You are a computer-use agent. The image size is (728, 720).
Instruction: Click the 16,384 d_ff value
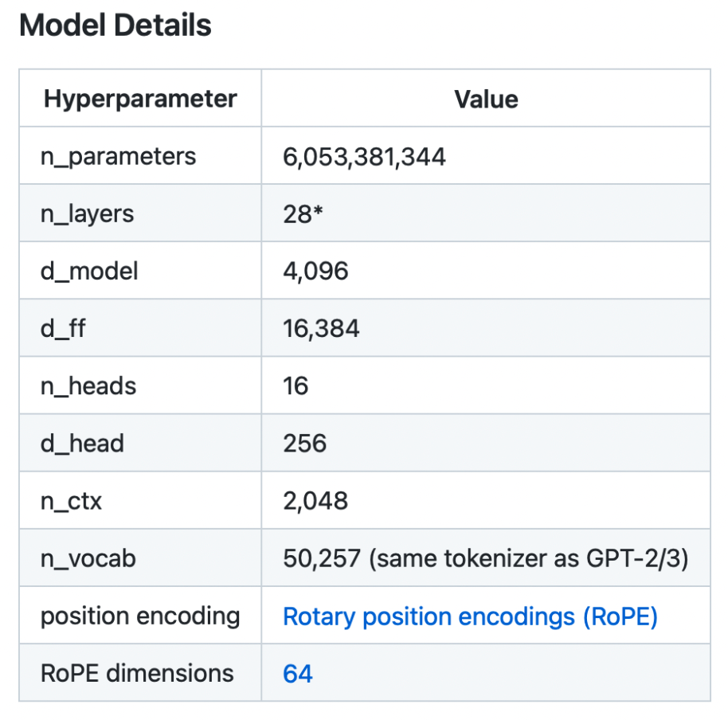[x=321, y=328]
